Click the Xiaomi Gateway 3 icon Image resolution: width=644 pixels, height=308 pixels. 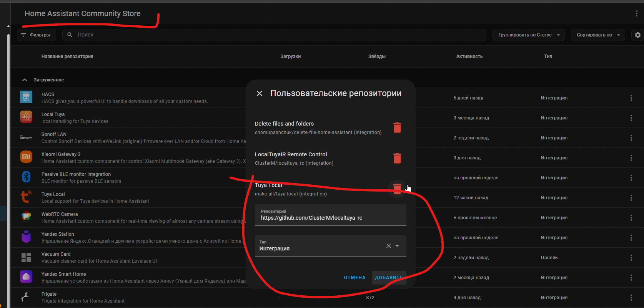[26, 157]
